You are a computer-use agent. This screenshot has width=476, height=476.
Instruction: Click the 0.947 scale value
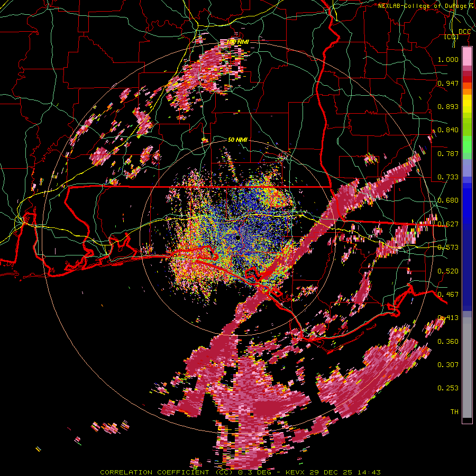click(448, 83)
